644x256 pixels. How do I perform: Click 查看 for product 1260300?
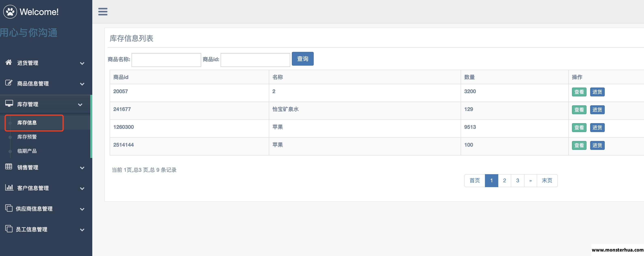click(579, 127)
